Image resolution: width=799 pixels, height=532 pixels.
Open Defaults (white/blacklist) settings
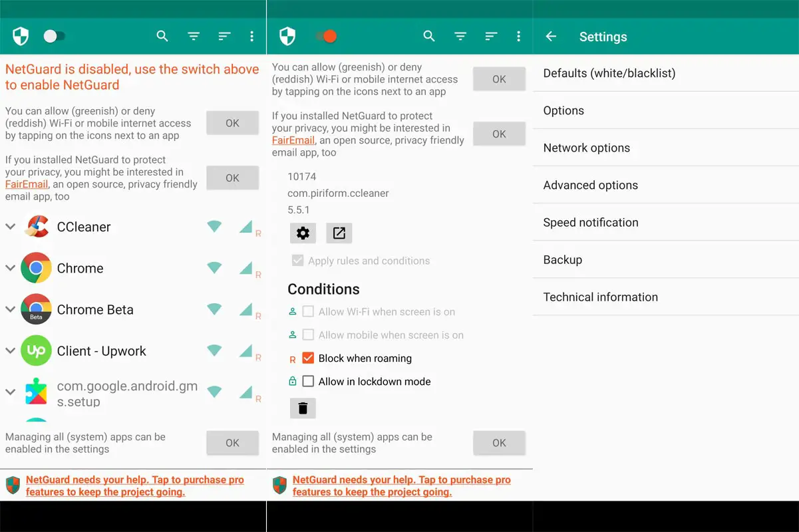point(666,73)
